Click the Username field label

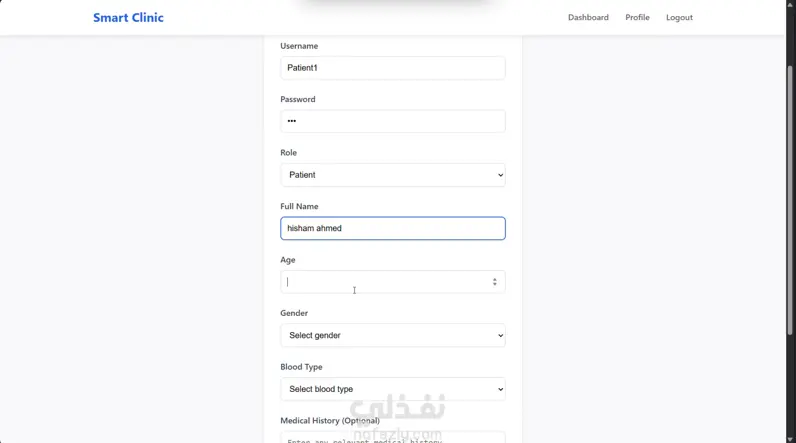(299, 46)
